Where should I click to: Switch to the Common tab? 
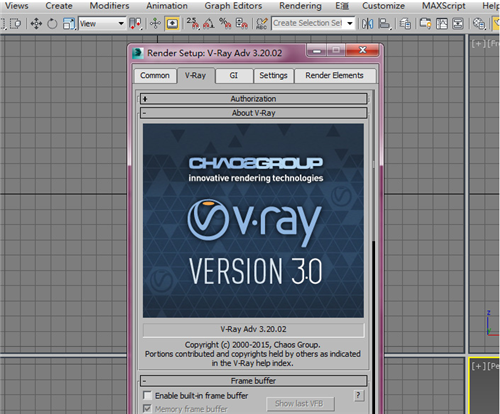click(x=155, y=76)
